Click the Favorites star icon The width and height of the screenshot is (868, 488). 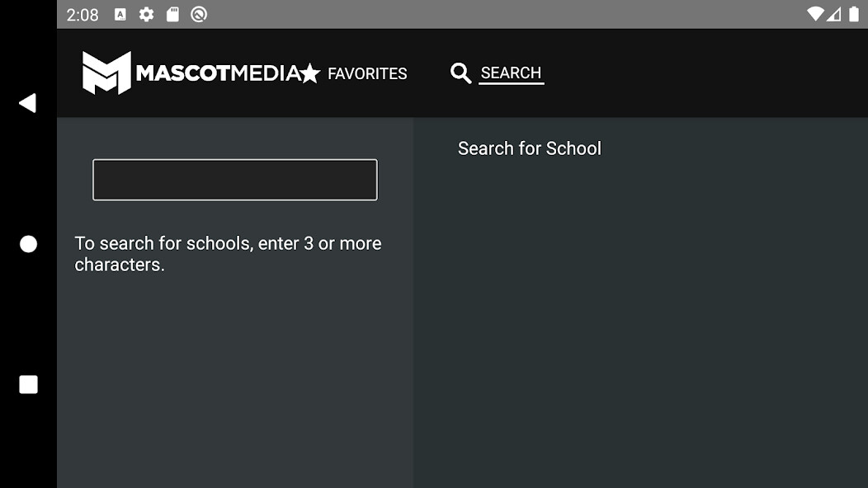coord(310,73)
